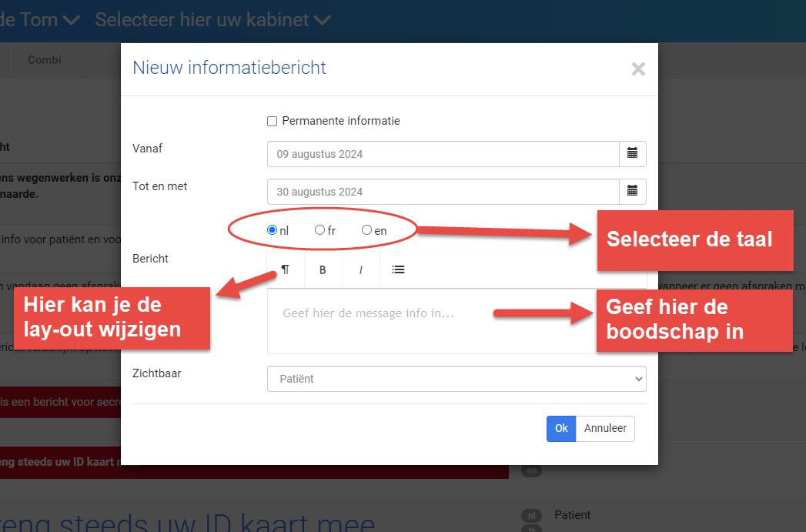
Task: Open calendar picker for Vanaf date
Action: point(632,154)
